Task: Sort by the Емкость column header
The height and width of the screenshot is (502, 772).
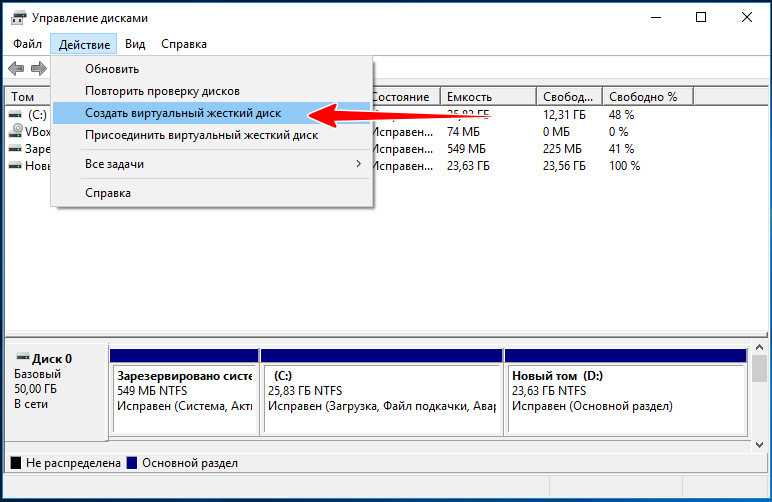Action: pos(488,97)
